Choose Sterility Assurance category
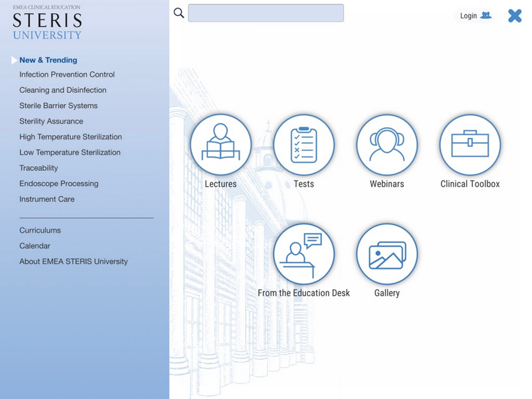The width and height of the screenshot is (532, 399). pyautogui.click(x=51, y=121)
